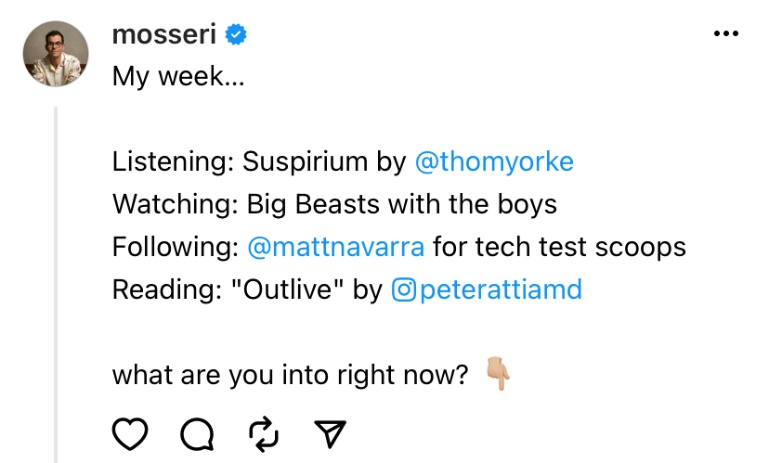Repost this thread using the repost icon
Viewport: 769px width, 463px height.
(x=263, y=433)
